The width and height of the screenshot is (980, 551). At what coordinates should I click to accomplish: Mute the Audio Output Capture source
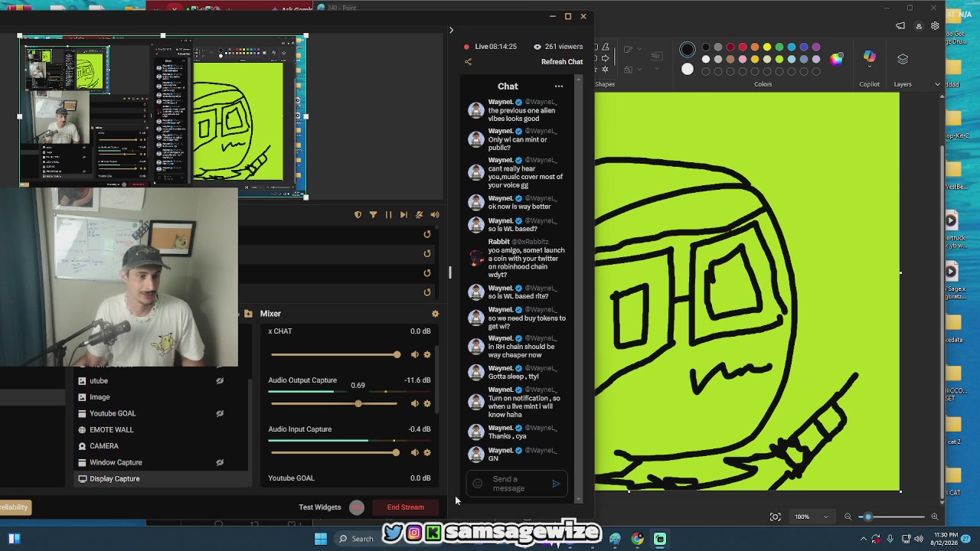coord(415,403)
